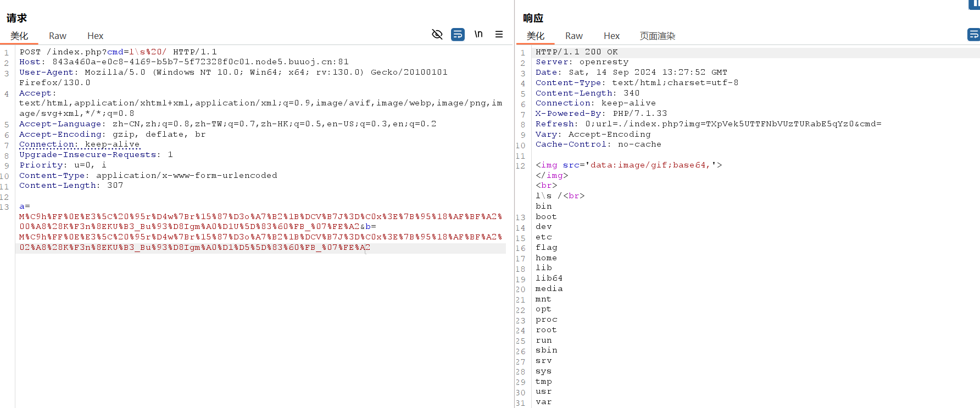The height and width of the screenshot is (408, 980).
Task: Open the response 页面渲染 tab
Action: tap(658, 36)
